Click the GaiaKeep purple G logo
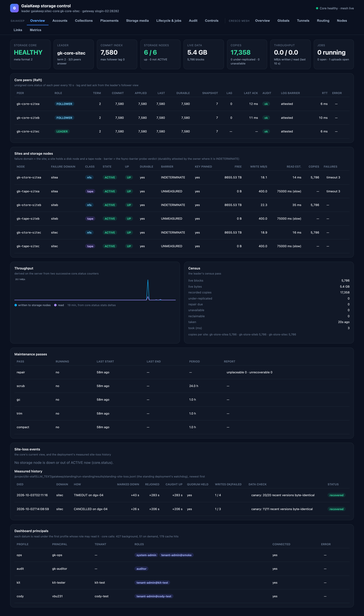364x616 pixels. point(14,8)
